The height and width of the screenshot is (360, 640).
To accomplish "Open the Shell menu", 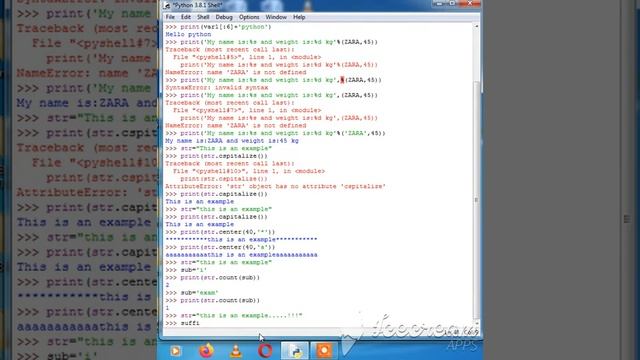I will tap(203, 17).
